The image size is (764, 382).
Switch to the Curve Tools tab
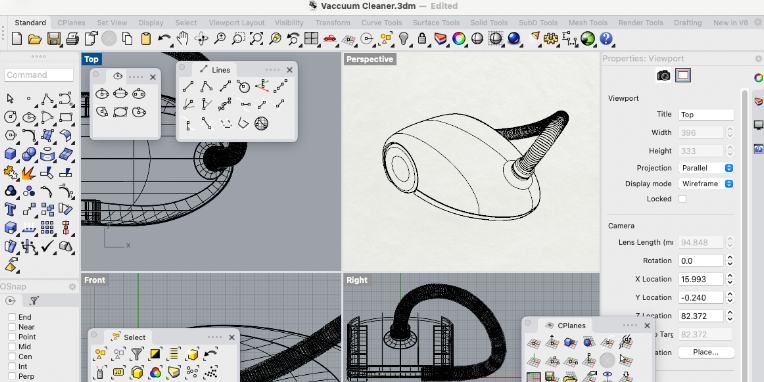pyautogui.click(x=382, y=22)
